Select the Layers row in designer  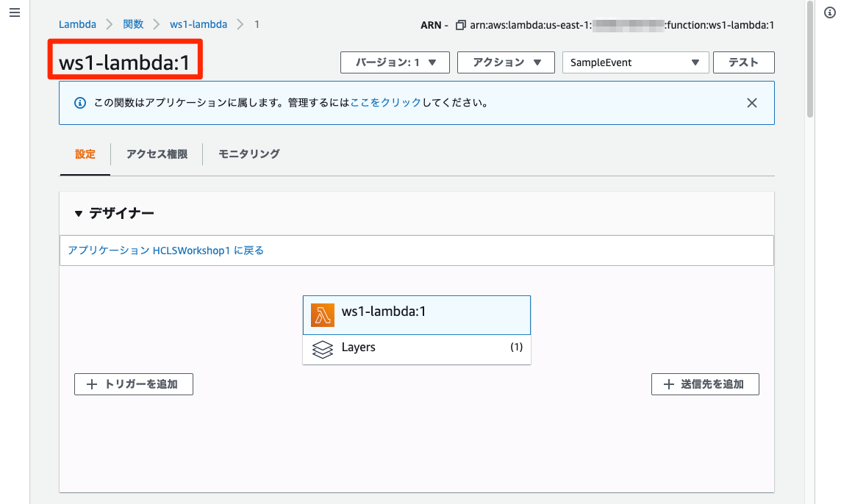coord(417,350)
